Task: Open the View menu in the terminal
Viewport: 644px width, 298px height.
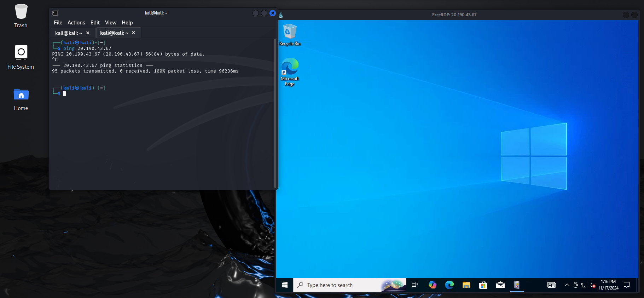Action: pyautogui.click(x=111, y=23)
